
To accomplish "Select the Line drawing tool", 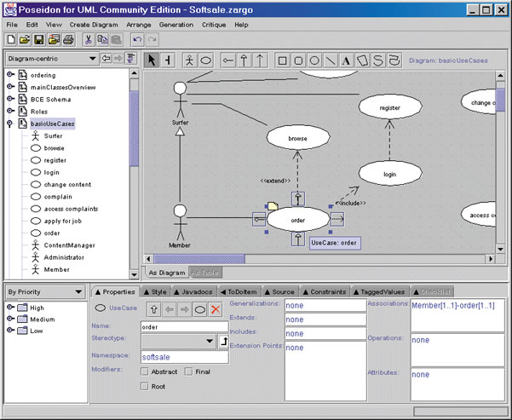I will tap(331, 60).
